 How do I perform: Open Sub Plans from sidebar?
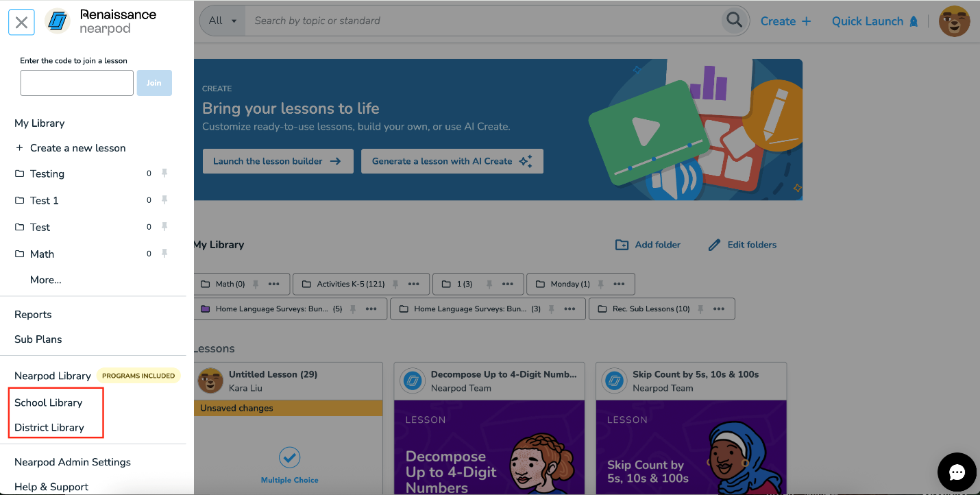(38, 339)
